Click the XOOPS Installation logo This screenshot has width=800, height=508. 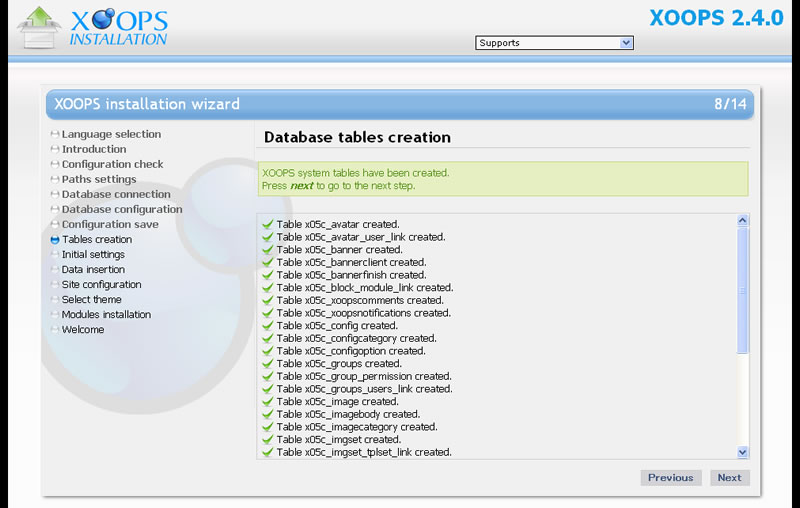pos(93,28)
